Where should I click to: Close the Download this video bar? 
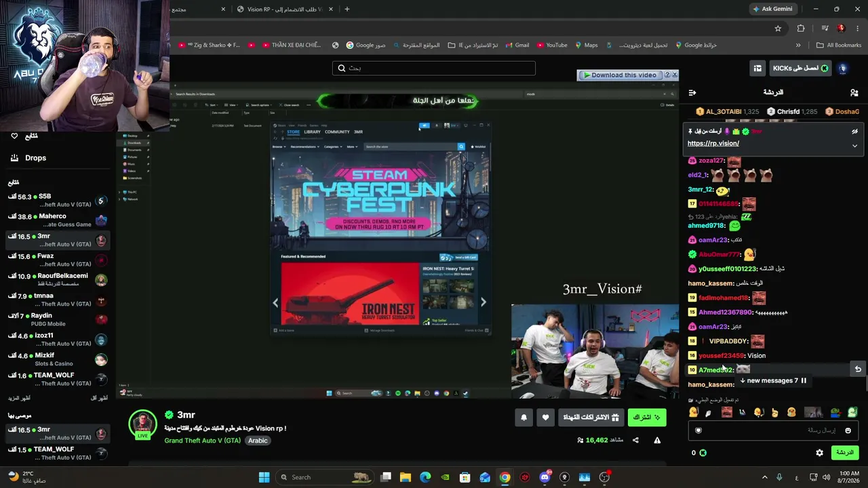tap(674, 75)
